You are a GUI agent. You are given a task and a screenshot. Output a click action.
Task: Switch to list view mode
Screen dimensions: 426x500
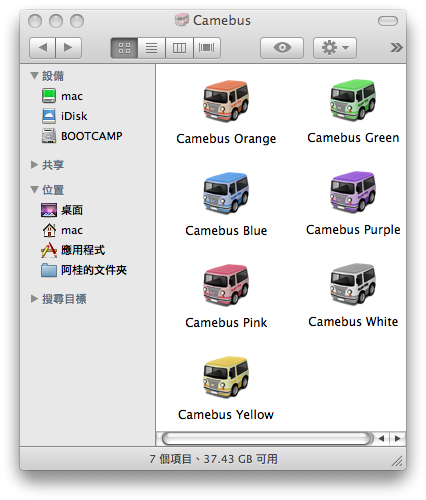coord(152,48)
